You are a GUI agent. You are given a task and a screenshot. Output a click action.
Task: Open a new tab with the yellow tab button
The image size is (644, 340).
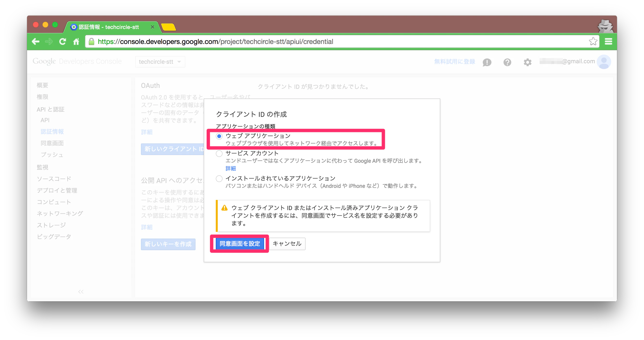pyautogui.click(x=168, y=27)
